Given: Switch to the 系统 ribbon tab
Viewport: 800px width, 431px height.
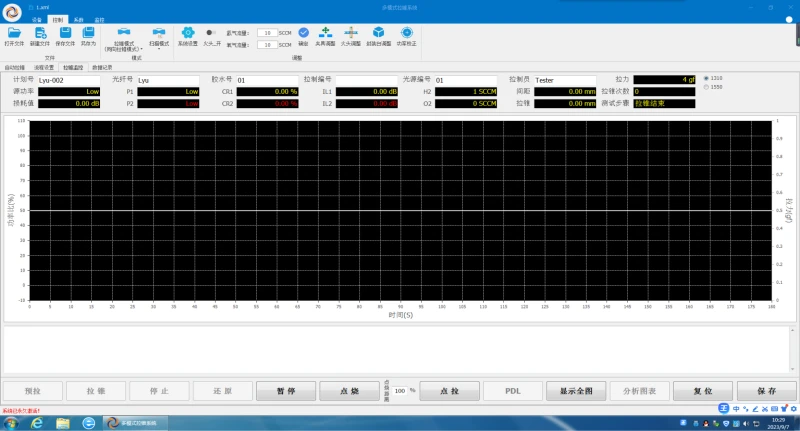Looking at the screenshot, I should [78, 19].
